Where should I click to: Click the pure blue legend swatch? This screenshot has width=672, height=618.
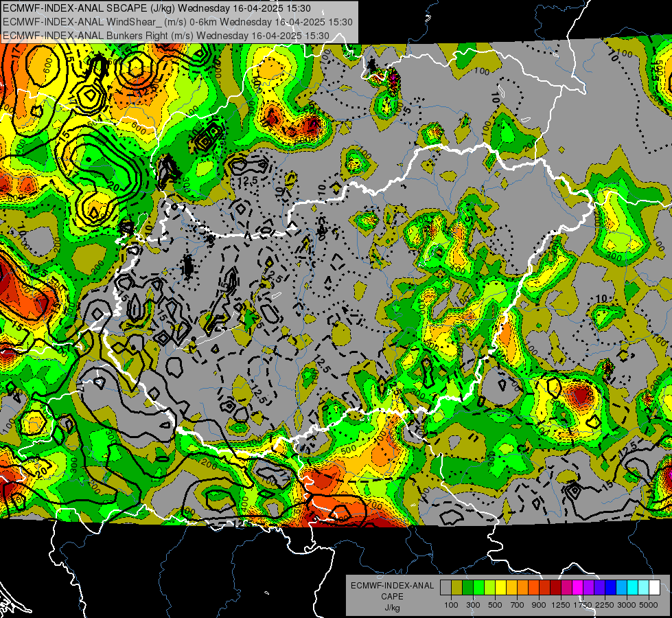(611, 588)
